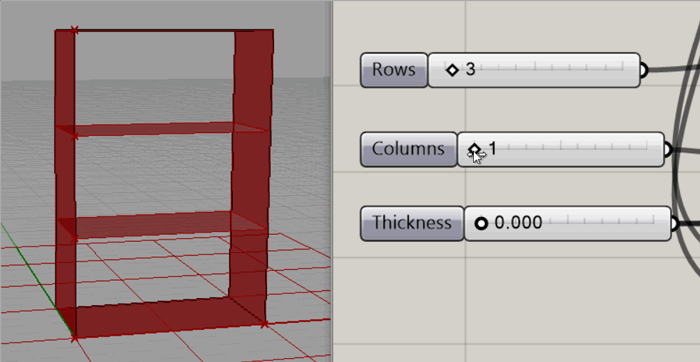Click the upper red shelf surface
The height and width of the screenshot is (362, 700).
tap(161, 129)
